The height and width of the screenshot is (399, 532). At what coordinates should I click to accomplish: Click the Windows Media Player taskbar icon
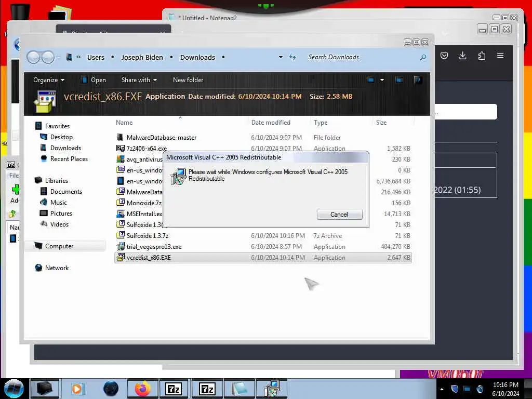click(77, 389)
